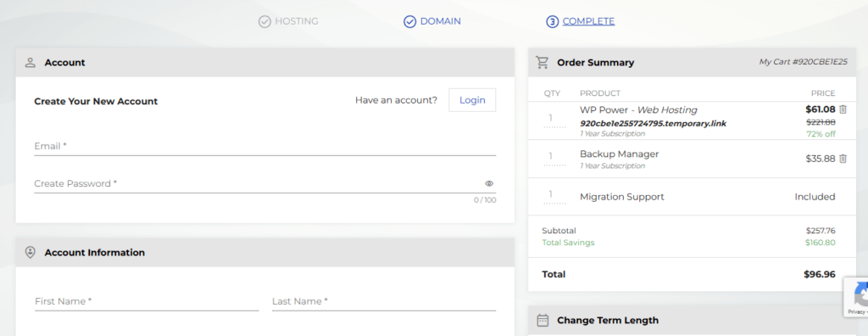Toggle password visibility eye icon

point(489,183)
